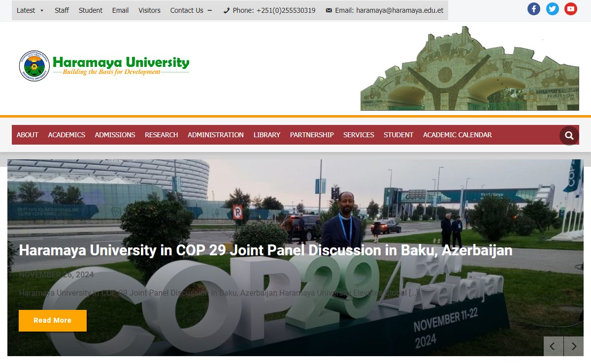The height and width of the screenshot is (364, 591).
Task: Click the email envelope icon
Action: (x=329, y=10)
